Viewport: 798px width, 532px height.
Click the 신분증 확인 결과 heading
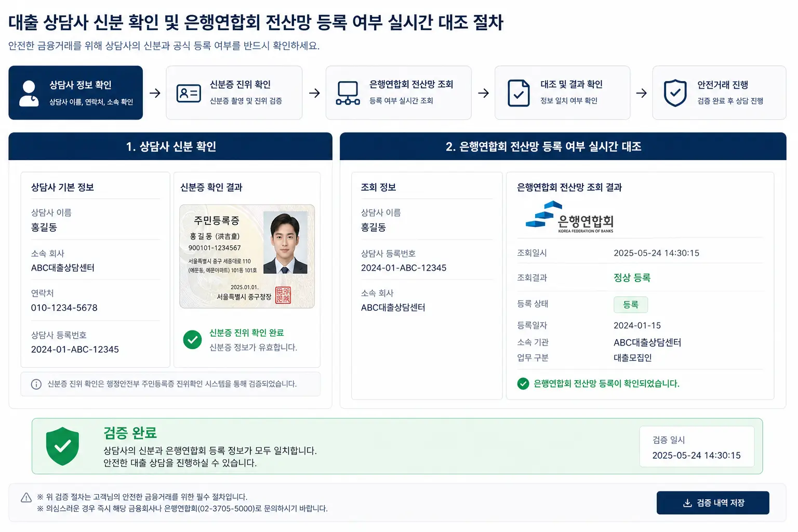click(211, 187)
